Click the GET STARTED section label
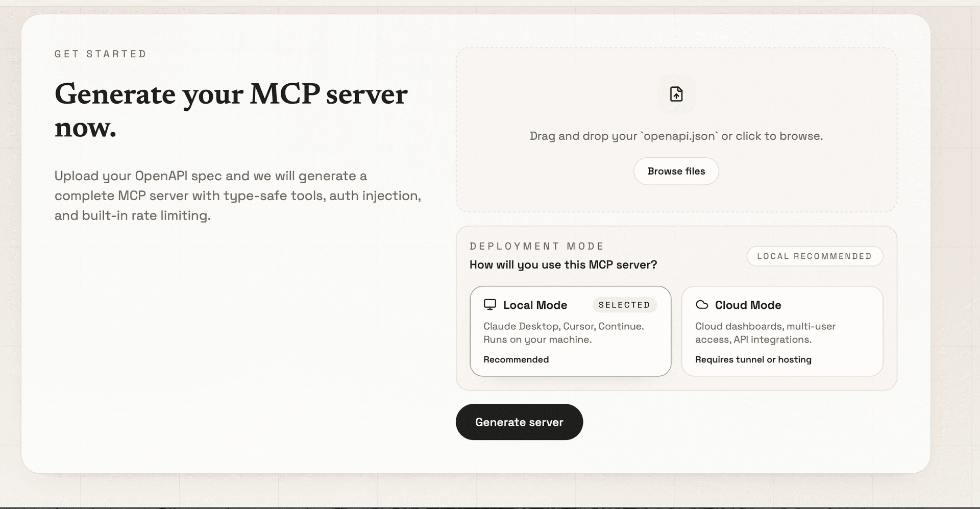980x509 pixels. click(x=100, y=54)
